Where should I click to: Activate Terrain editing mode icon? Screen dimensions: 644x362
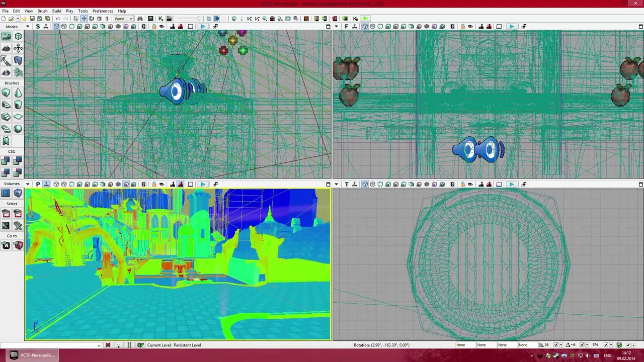(x=6, y=48)
